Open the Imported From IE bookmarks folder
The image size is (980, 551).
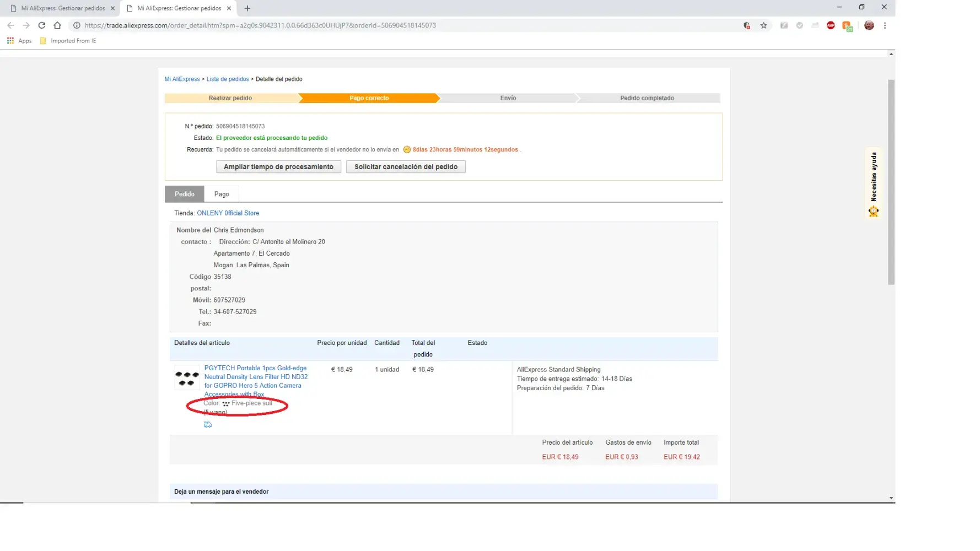point(68,41)
